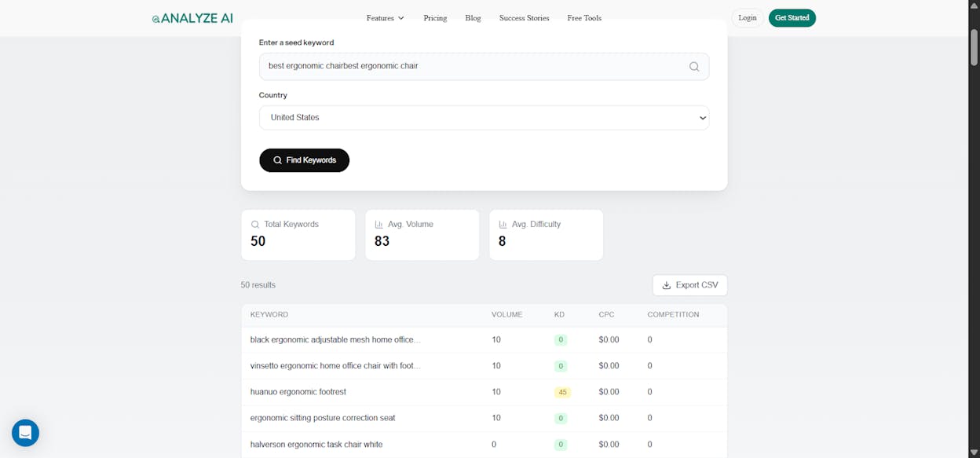This screenshot has height=458, width=980.
Task: Click the COMPETITION column header
Action: tap(673, 314)
